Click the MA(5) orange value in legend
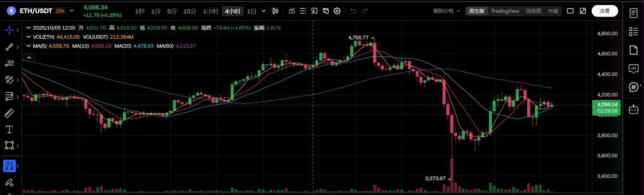This screenshot has width=644, height=195. pyautogui.click(x=59, y=46)
